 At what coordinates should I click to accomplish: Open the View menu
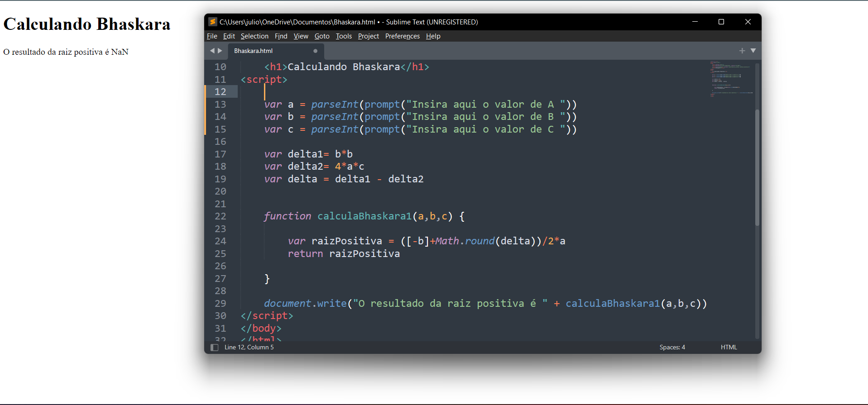[301, 36]
